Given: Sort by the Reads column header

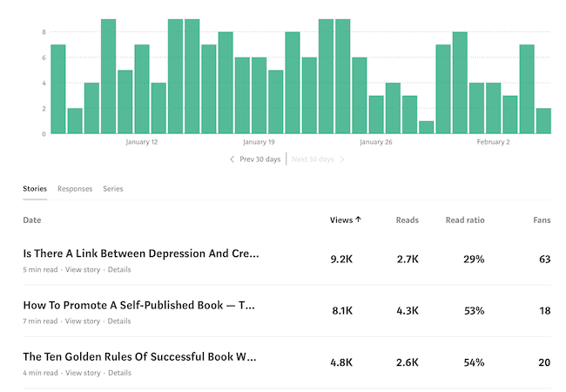Looking at the screenshot, I should coord(408,220).
